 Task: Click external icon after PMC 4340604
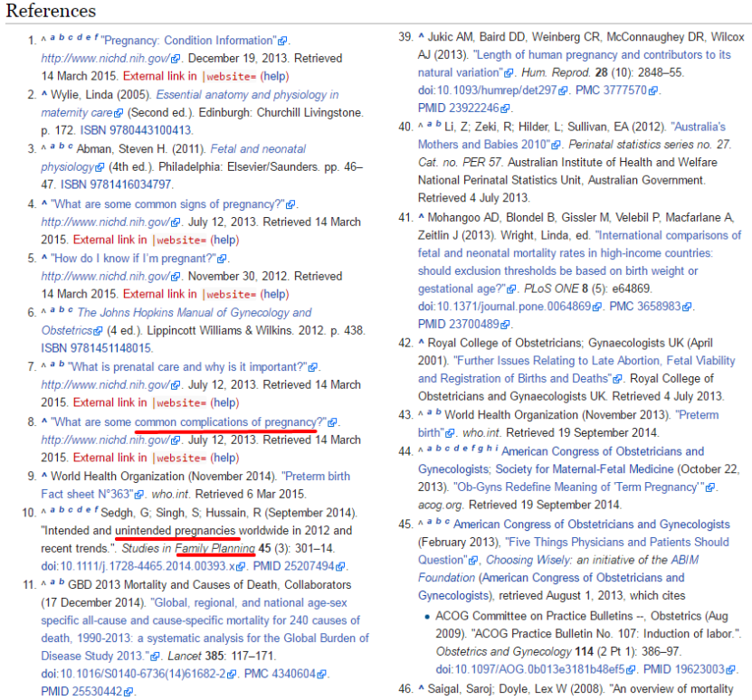pos(321,675)
